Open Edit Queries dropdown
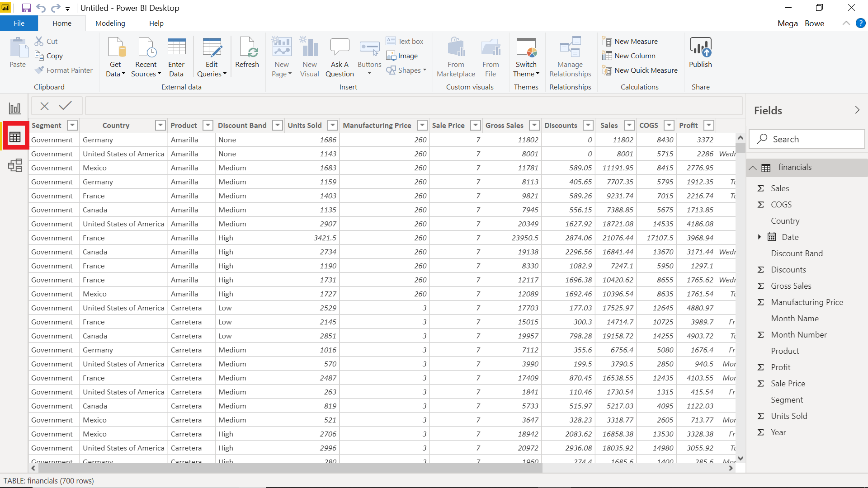Image resolution: width=868 pixels, height=488 pixels. [212, 57]
